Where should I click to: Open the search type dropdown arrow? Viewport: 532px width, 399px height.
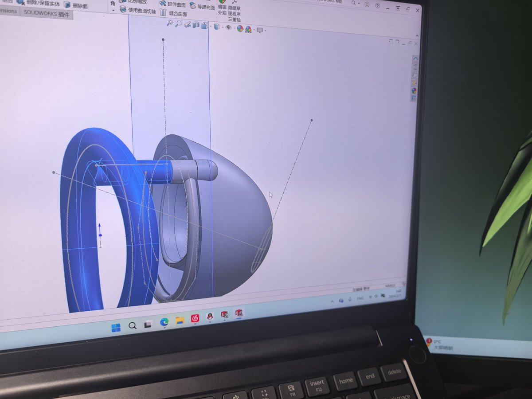point(359,4)
